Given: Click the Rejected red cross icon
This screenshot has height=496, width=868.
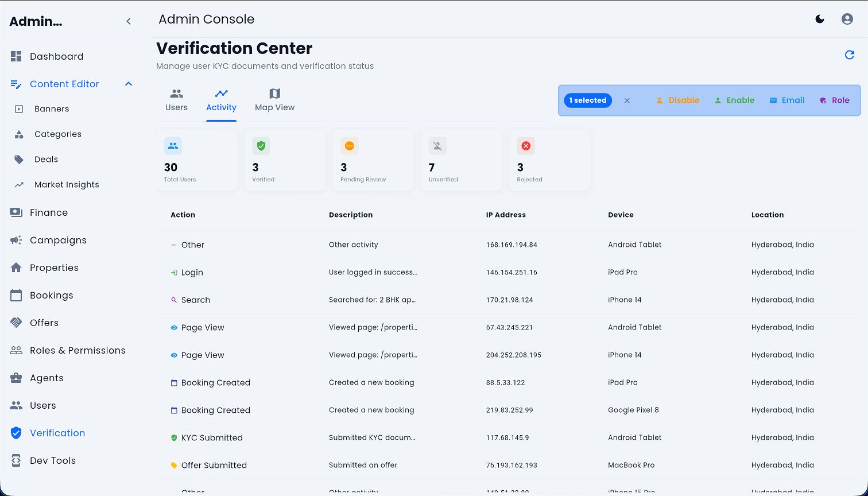Looking at the screenshot, I should point(525,146).
